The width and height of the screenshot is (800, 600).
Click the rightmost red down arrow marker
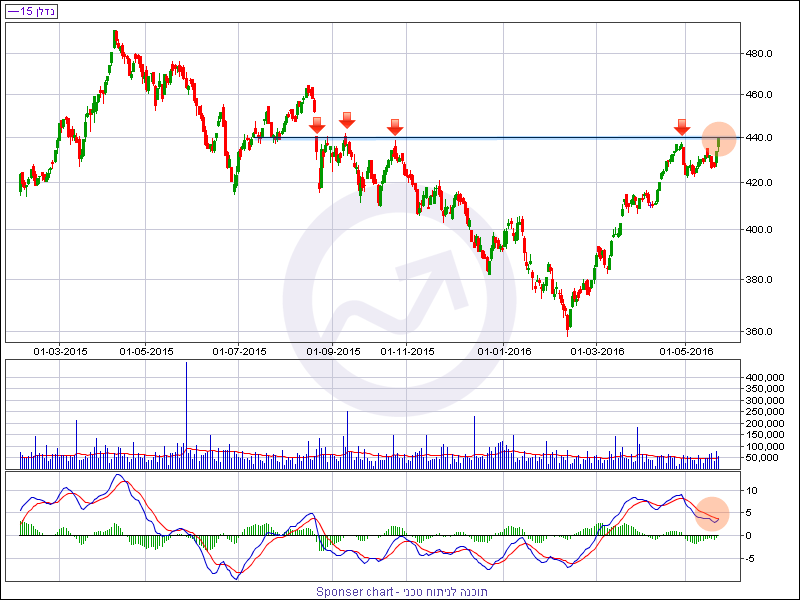pos(682,126)
